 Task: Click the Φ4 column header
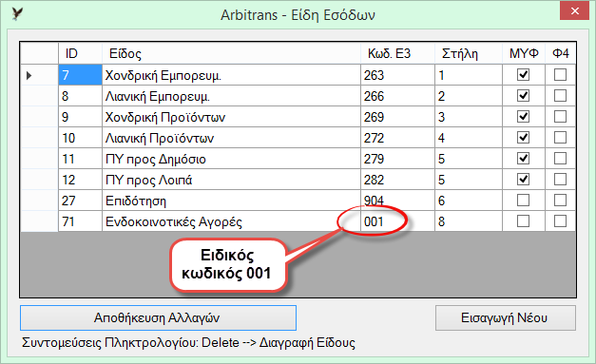coord(560,53)
